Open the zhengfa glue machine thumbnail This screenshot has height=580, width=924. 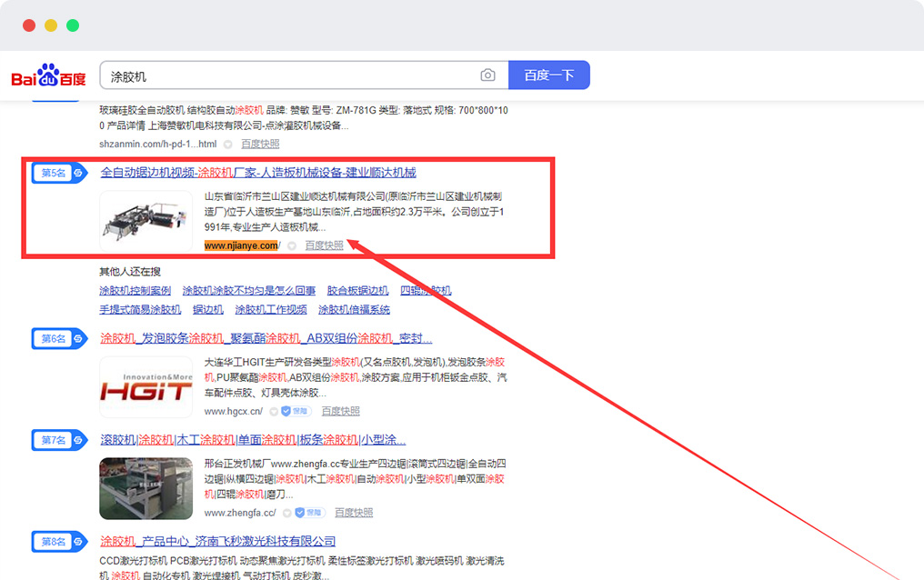click(146, 488)
